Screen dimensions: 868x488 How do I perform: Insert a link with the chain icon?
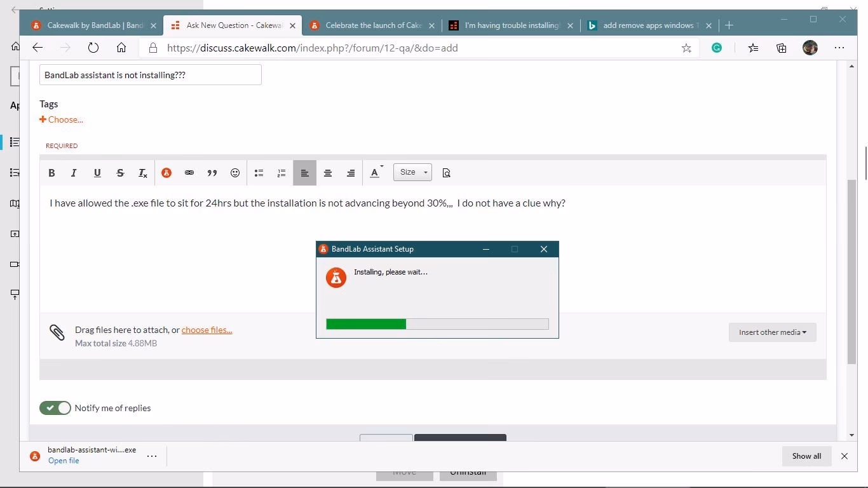tap(189, 173)
